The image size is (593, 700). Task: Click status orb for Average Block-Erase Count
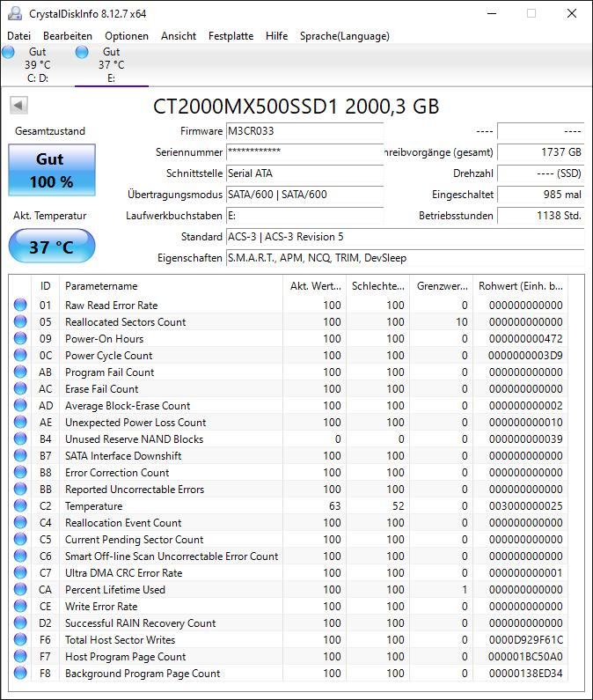(20, 405)
